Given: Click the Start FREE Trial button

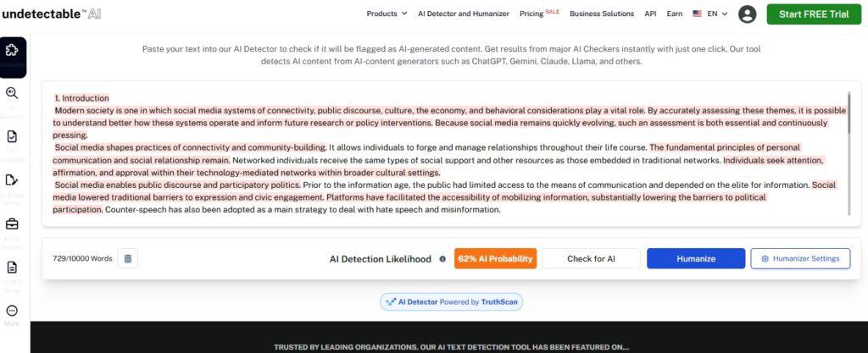Looking at the screenshot, I should click(814, 14).
